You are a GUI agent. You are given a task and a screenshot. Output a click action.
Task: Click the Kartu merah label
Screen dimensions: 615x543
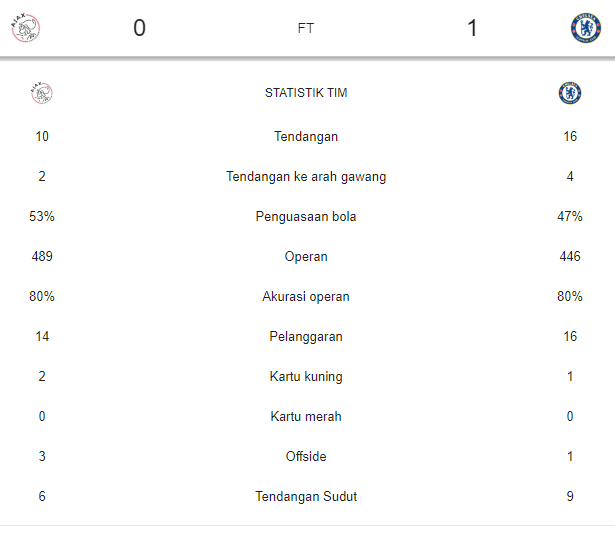tap(306, 417)
